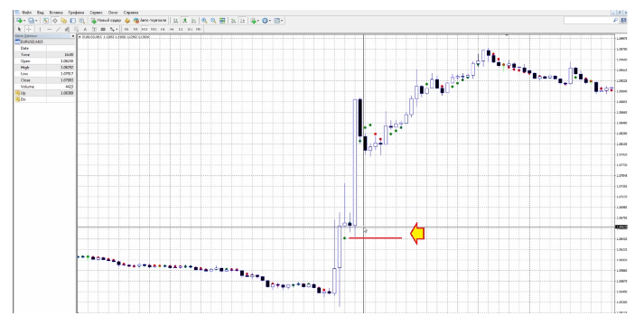This screenshot has width=644, height=325.
Task: Select the equidistant channel tool
Action: (x=68, y=29)
